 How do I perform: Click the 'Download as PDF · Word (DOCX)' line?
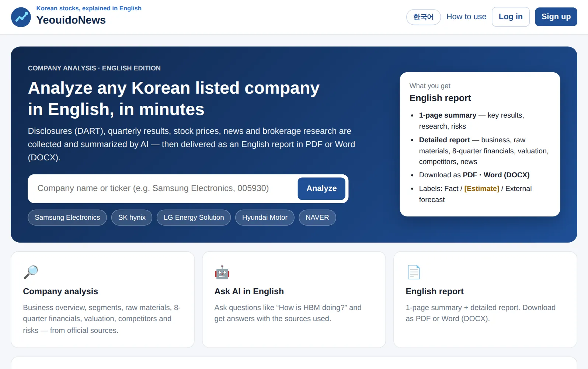[x=474, y=175]
